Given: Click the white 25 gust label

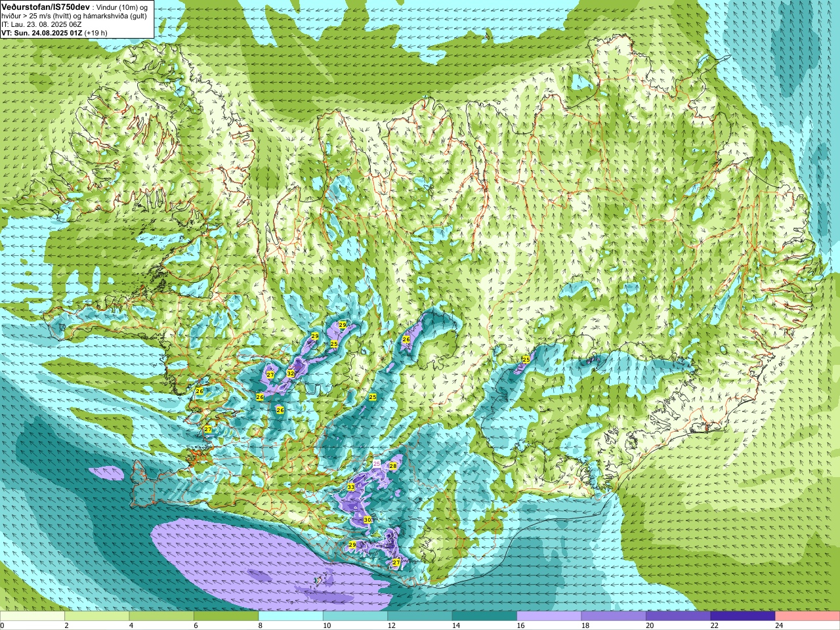Looking at the screenshot, I should (377, 463).
